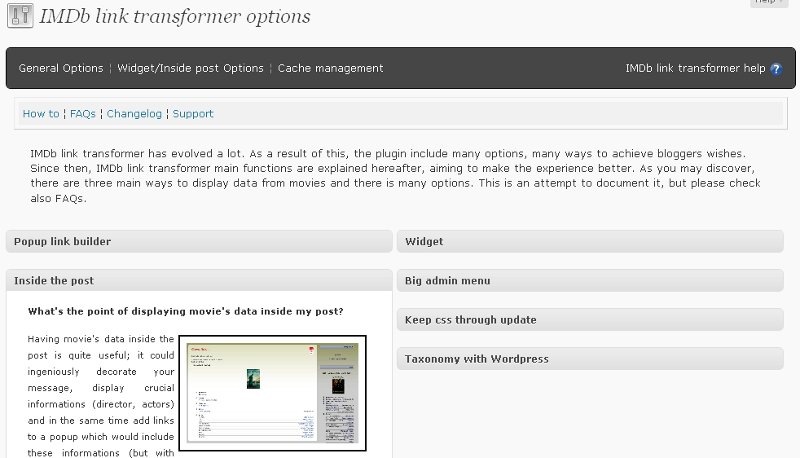Open the Cache management tab
800x458 pixels.
(330, 68)
